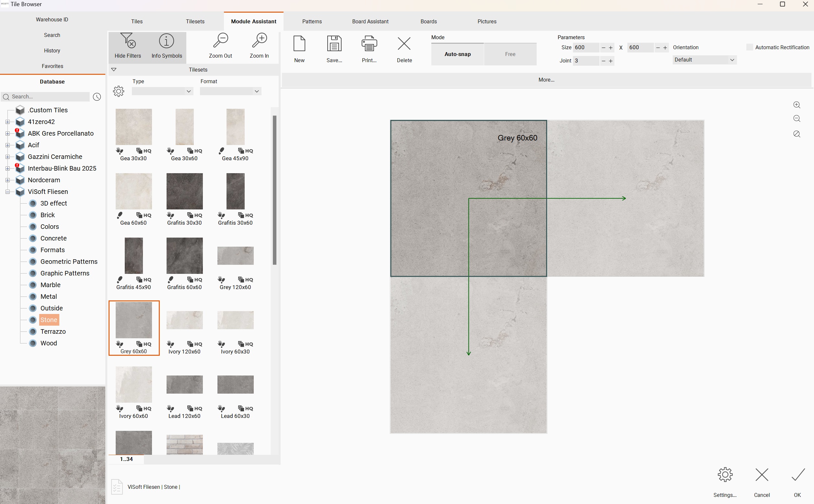This screenshot has height=504, width=814.
Task: Open search history clock icon
Action: click(x=97, y=97)
